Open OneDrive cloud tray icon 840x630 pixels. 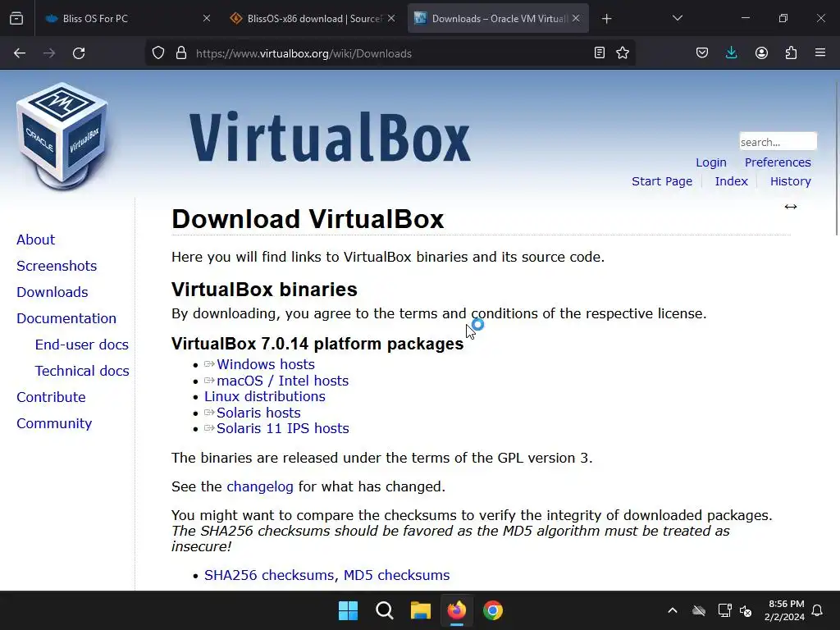tap(699, 610)
